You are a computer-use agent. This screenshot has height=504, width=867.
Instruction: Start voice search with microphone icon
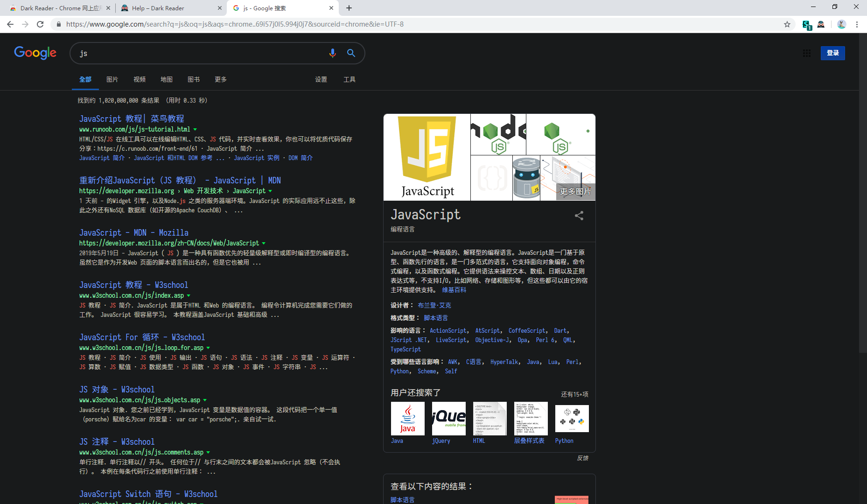(x=332, y=53)
